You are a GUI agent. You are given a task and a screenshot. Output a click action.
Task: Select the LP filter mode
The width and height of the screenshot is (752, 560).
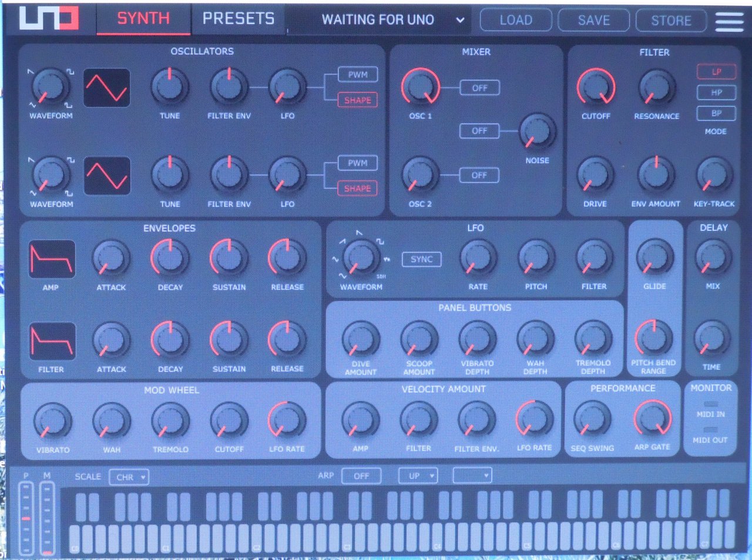716,72
